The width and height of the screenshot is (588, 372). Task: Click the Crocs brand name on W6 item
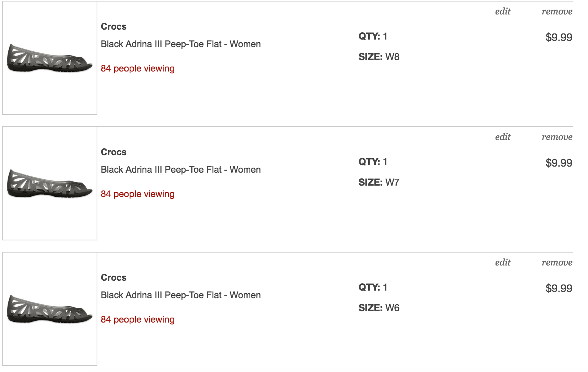113,278
